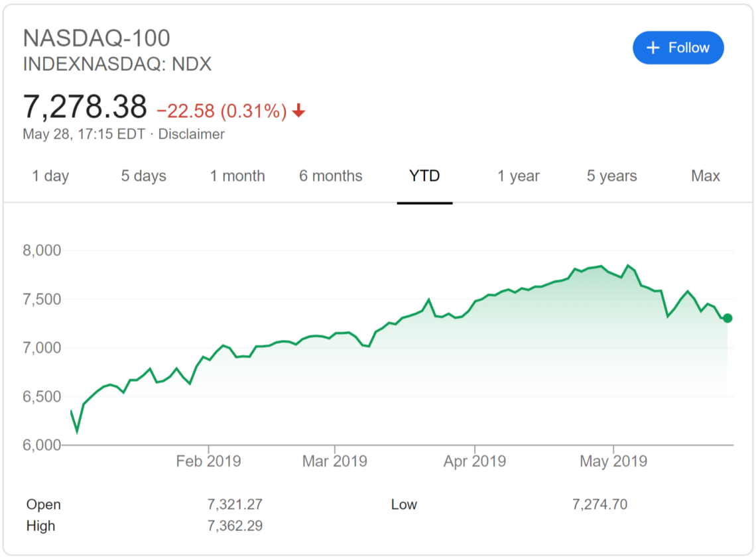The width and height of the screenshot is (756, 558).
Task: Select the 1 day chart range
Action: (50, 176)
